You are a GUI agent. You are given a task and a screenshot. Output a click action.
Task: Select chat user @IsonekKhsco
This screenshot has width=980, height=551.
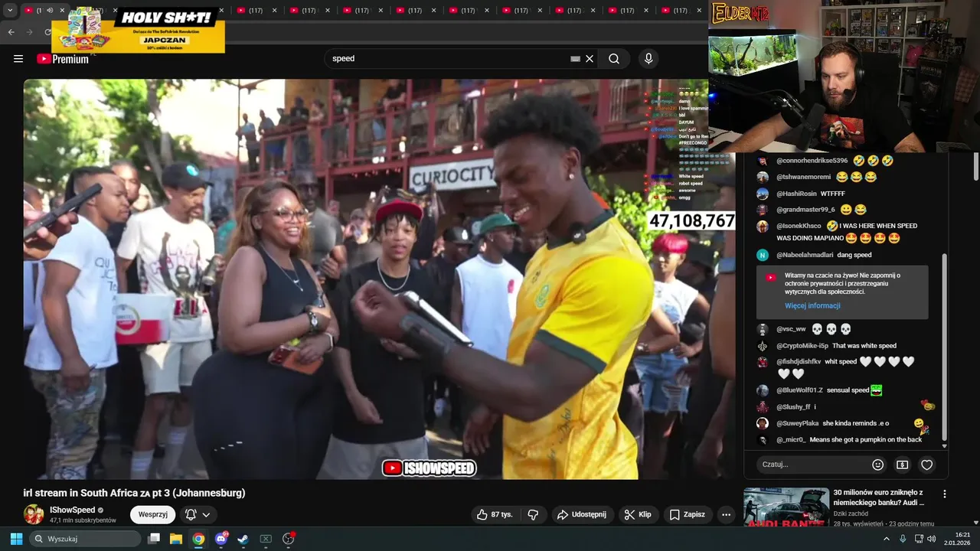click(x=799, y=227)
